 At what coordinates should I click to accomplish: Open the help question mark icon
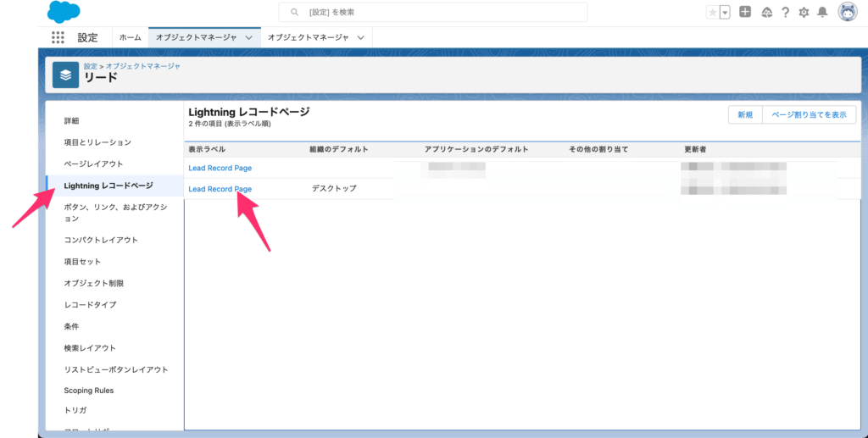coord(785,12)
